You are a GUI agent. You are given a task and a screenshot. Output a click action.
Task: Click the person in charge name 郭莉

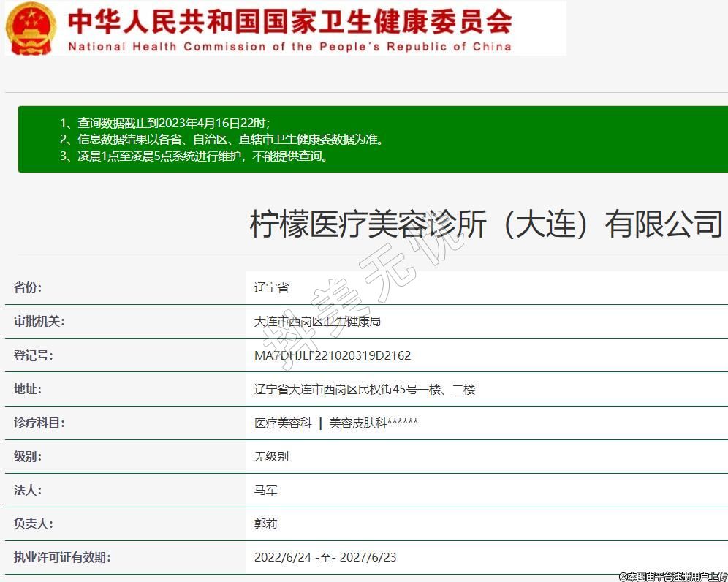pyautogui.click(x=266, y=524)
